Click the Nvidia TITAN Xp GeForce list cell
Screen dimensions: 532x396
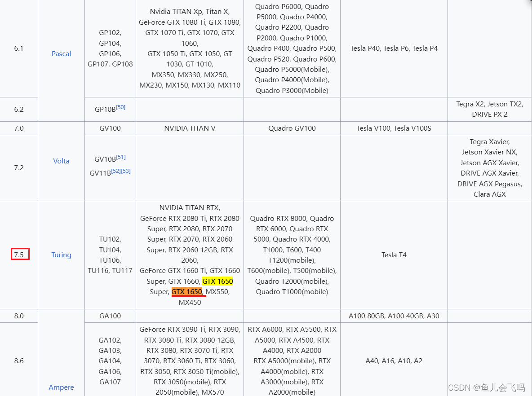[x=190, y=48]
